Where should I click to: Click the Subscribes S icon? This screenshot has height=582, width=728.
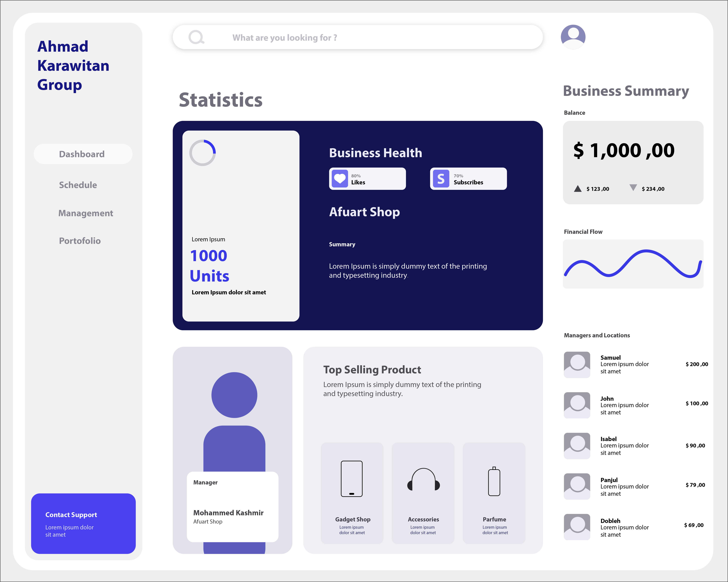pos(441,179)
